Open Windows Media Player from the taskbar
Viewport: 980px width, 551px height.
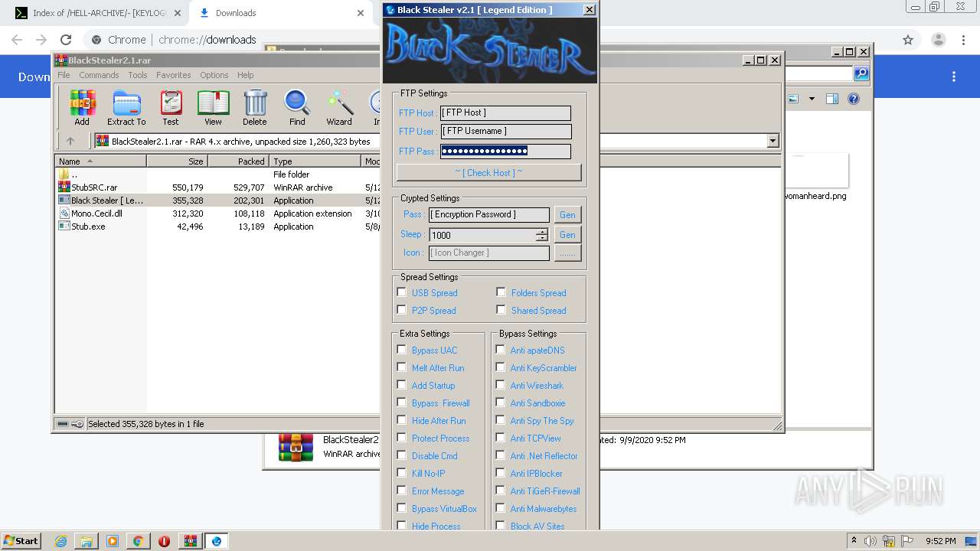(x=113, y=541)
